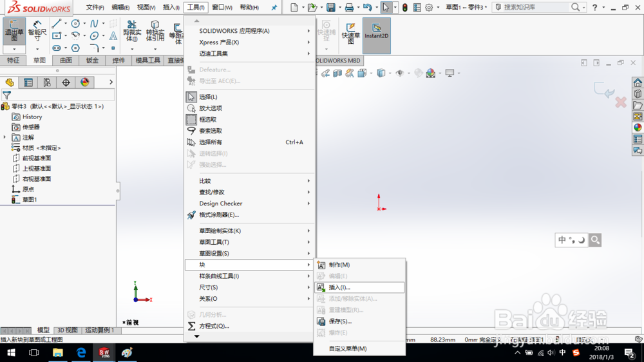Select the sketch Text (A) tool
This screenshot has width=644, height=362.
tap(113, 35)
